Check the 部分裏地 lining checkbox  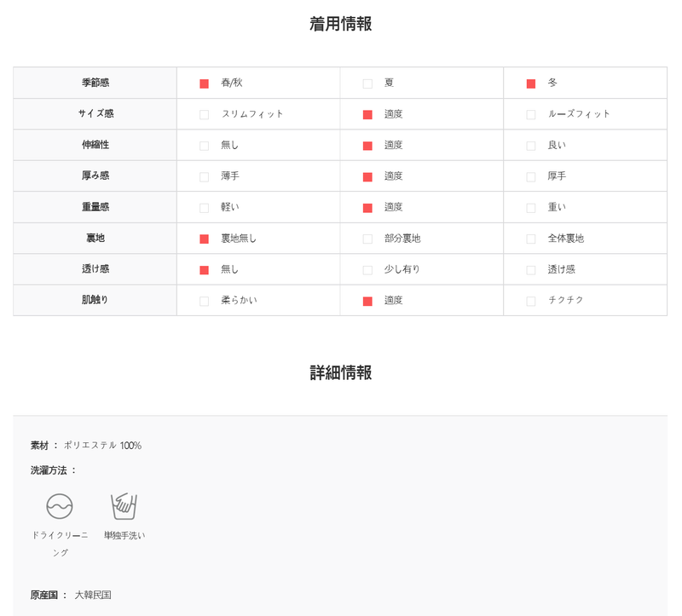367,239
